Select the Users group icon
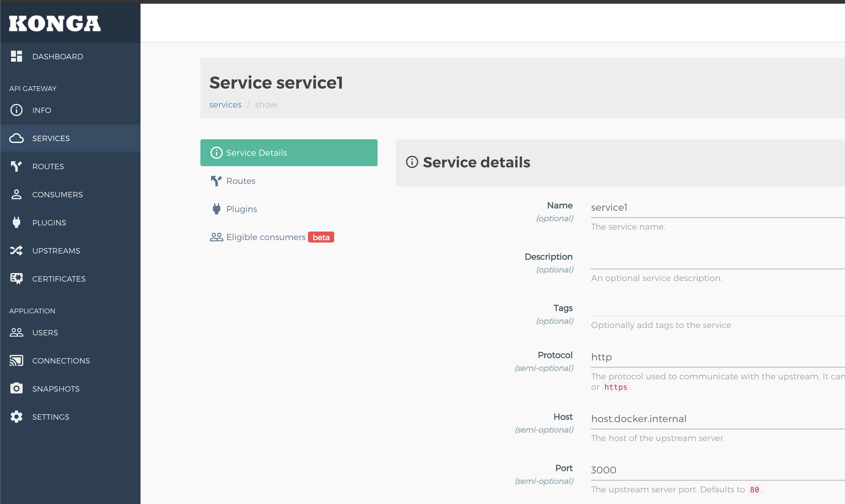This screenshot has height=504, width=845. [16, 333]
